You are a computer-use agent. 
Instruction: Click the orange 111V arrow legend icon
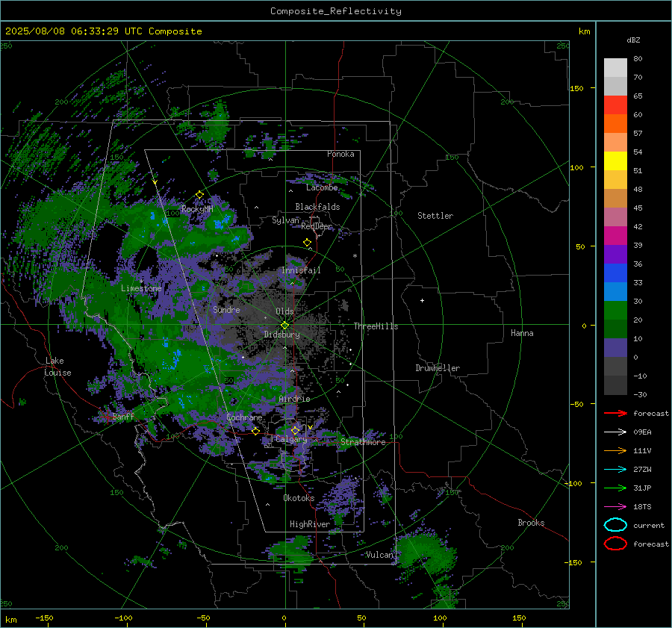click(615, 450)
